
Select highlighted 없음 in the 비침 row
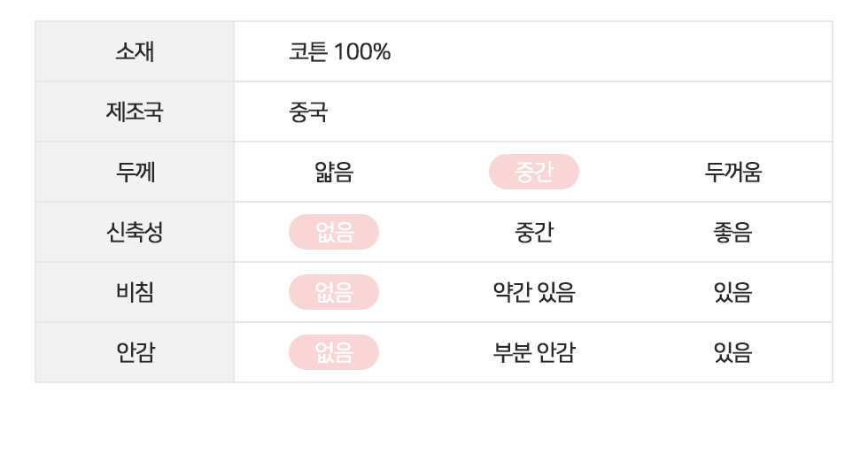click(333, 293)
